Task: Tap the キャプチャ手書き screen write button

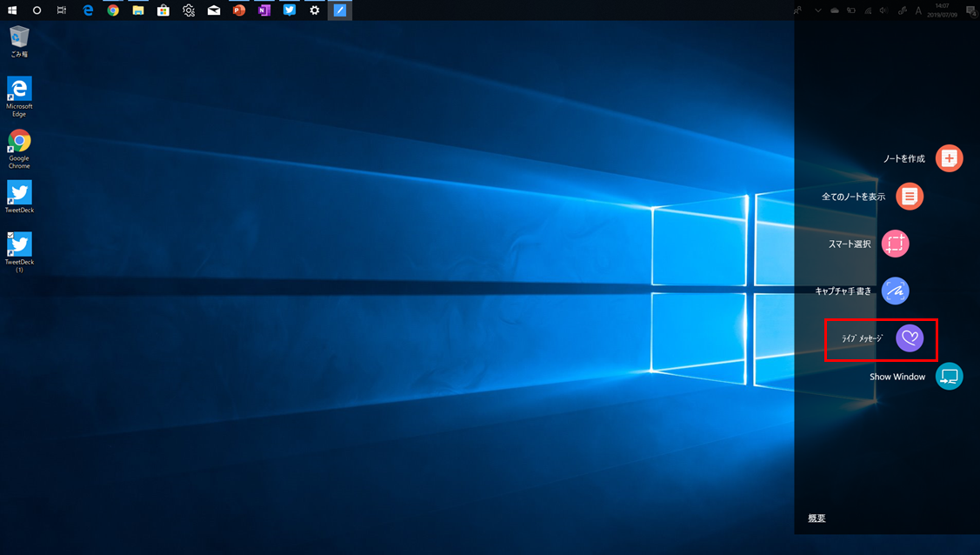Action: [895, 291]
